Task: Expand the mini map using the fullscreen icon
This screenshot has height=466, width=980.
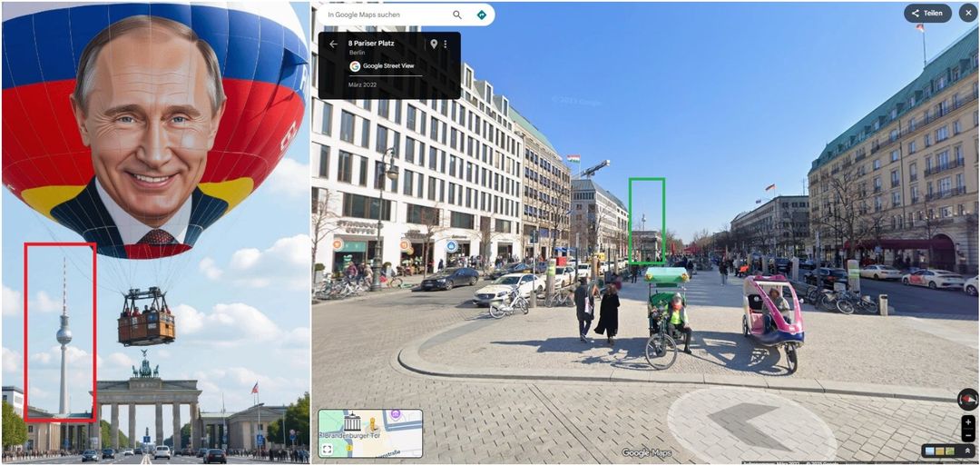Action: [x=327, y=449]
